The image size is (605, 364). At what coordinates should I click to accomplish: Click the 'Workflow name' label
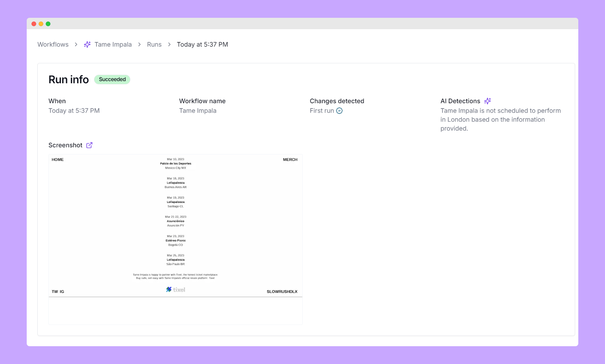[202, 101]
